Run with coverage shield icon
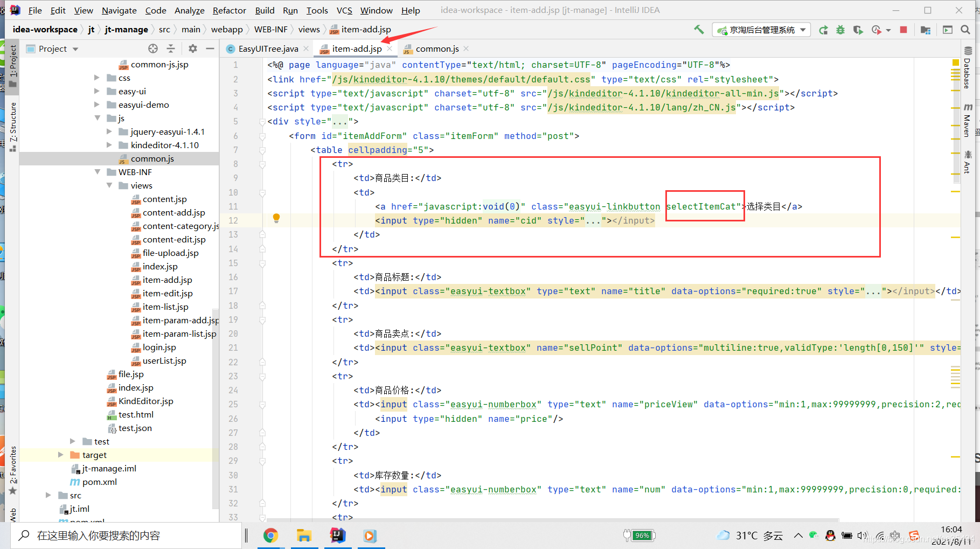This screenshot has width=980, height=549. pyautogui.click(x=858, y=30)
